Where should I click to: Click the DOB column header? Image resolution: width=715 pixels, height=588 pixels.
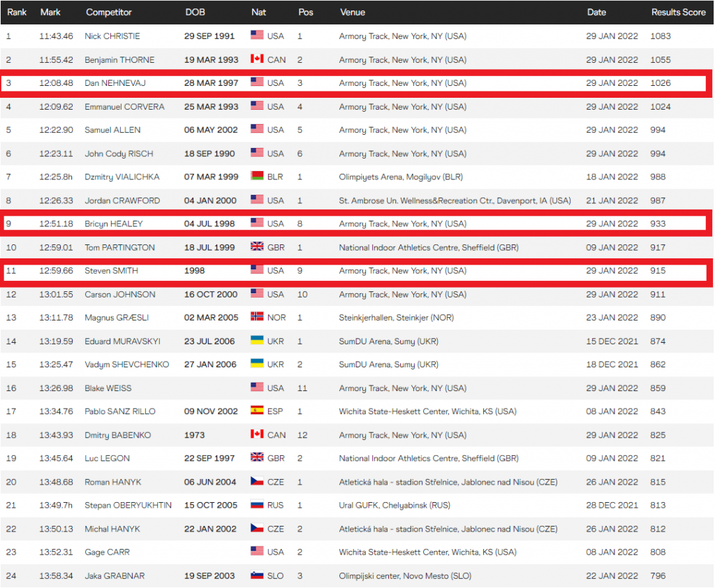(196, 13)
